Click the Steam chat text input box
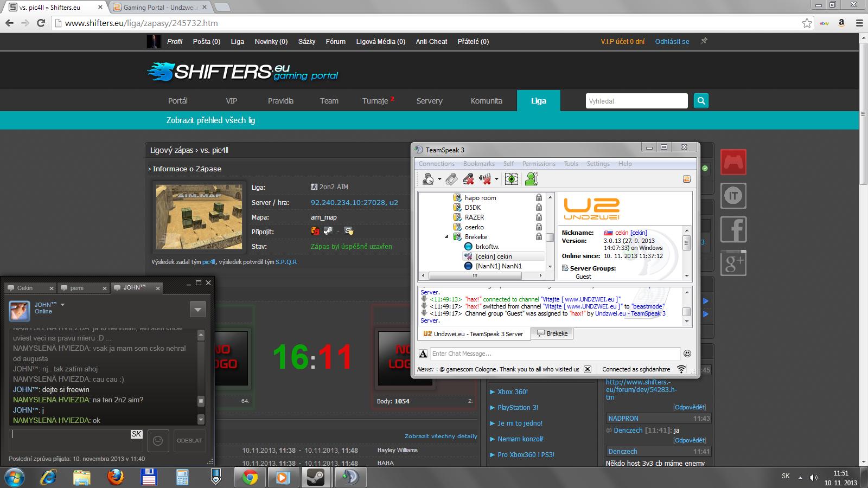Screen dimensions: 868x488 76,440
